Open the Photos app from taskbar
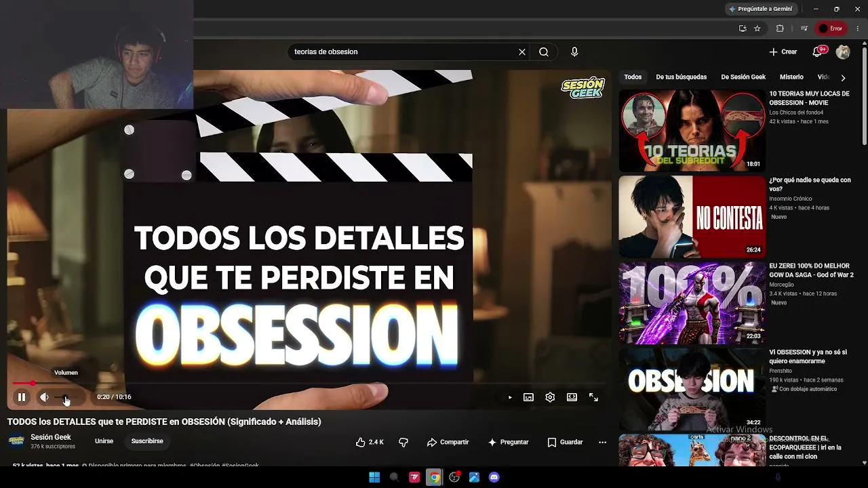 click(474, 477)
